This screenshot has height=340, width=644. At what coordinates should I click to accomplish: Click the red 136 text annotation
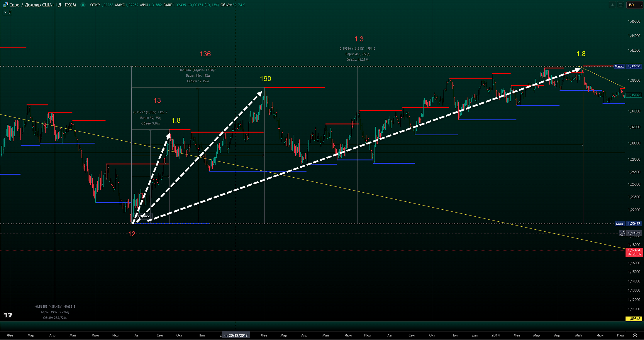tap(205, 54)
